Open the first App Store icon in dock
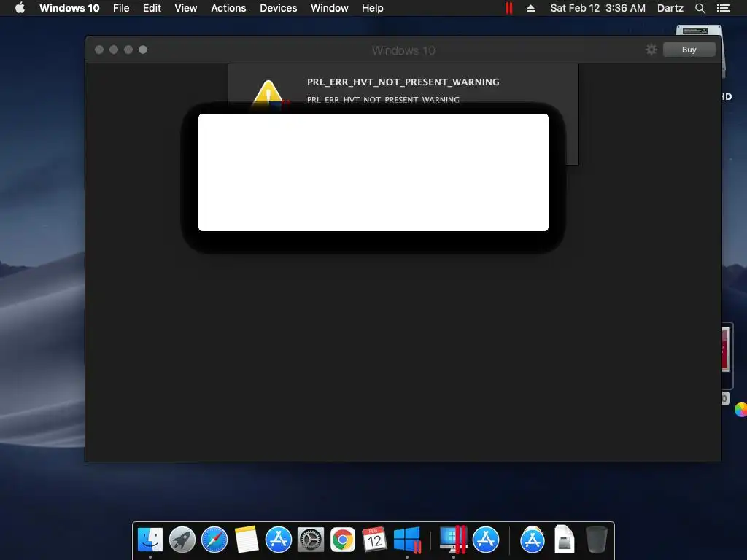The height and width of the screenshot is (560, 747). point(278,540)
